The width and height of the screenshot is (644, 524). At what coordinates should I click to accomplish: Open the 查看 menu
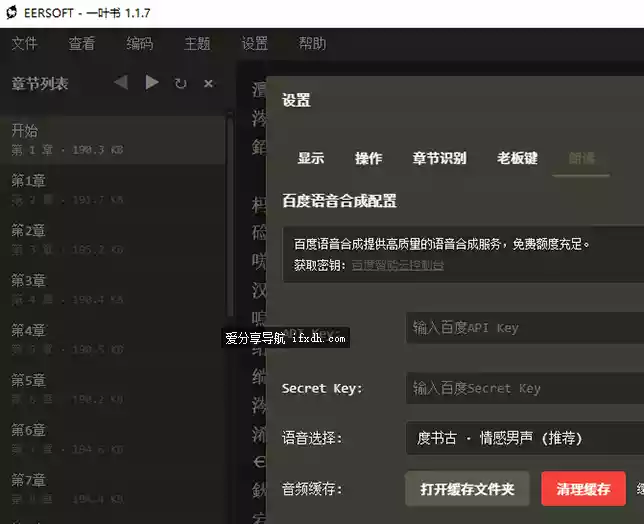coord(81,43)
